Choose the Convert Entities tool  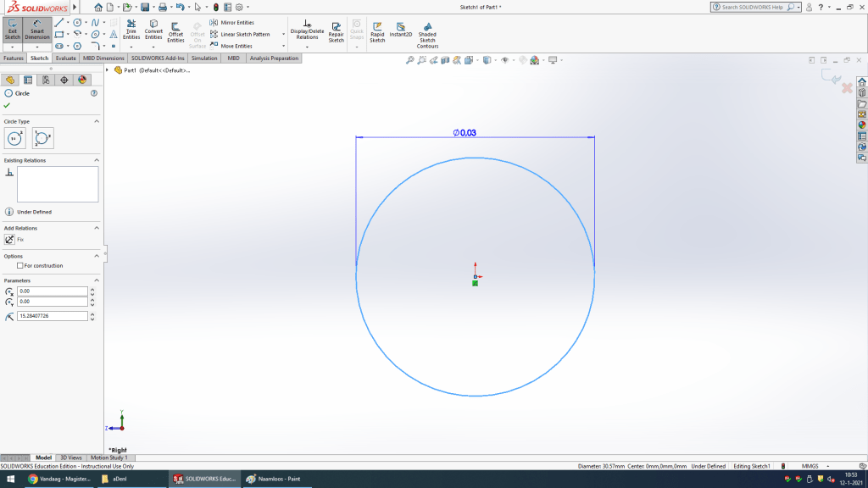point(153,30)
